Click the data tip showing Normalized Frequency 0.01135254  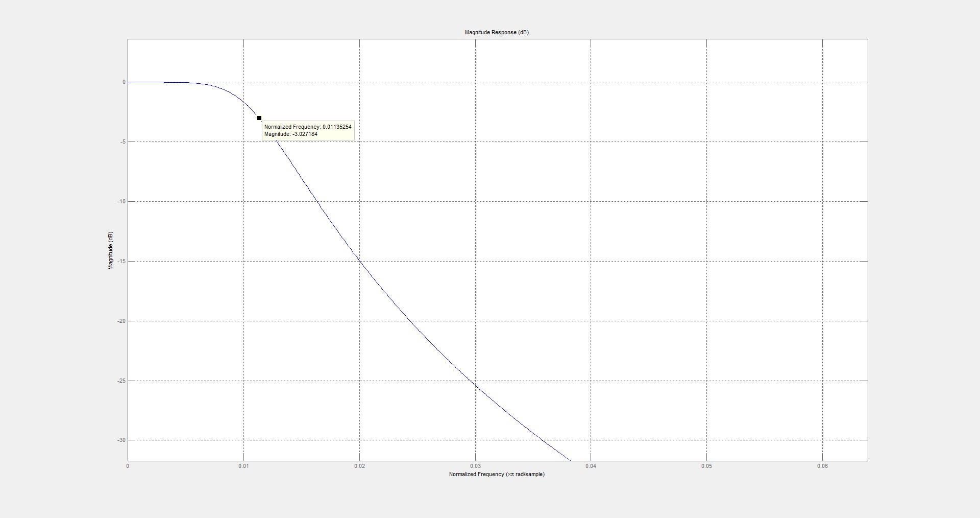coord(308,130)
